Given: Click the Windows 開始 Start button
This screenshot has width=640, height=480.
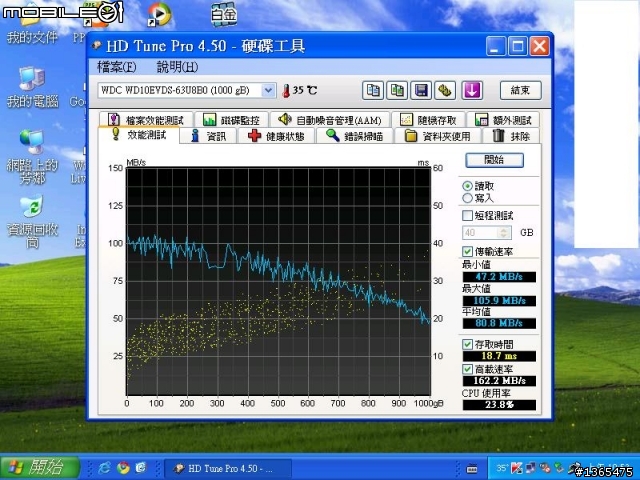Looking at the screenshot, I should [x=40, y=468].
